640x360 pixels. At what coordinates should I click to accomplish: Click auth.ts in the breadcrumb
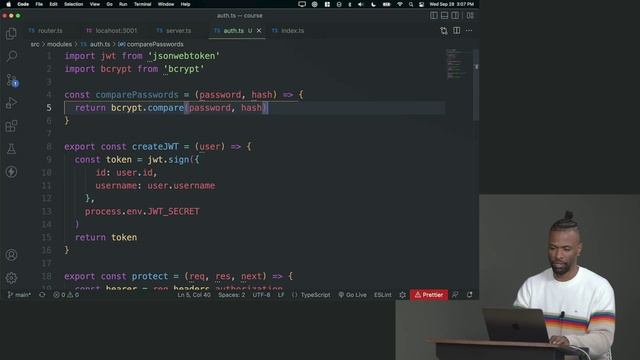(100, 44)
